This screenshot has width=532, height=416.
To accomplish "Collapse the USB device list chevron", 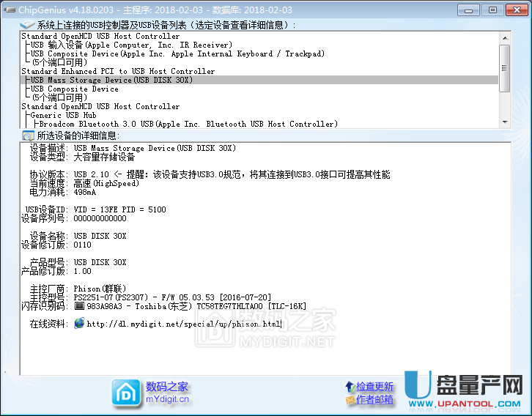I will click(x=28, y=25).
